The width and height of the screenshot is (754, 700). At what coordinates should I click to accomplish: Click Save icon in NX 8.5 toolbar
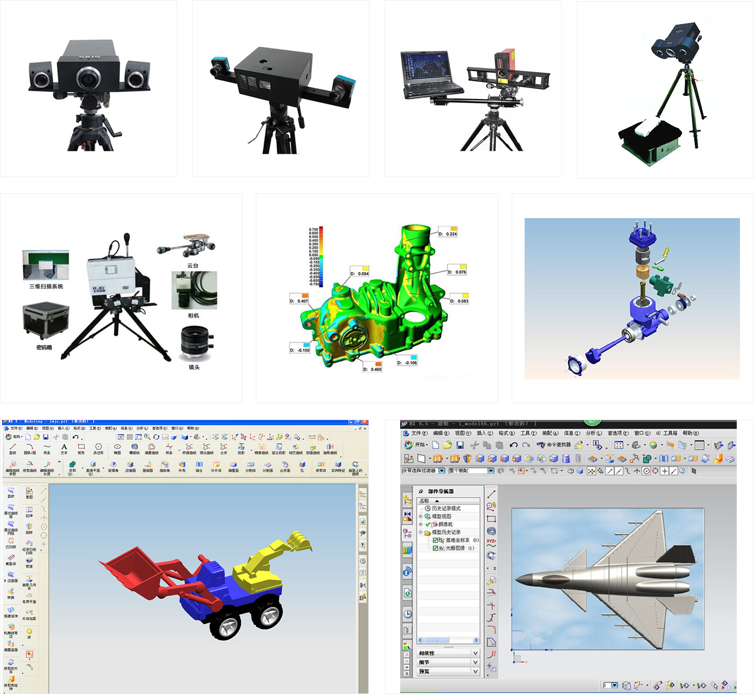[x=459, y=445]
